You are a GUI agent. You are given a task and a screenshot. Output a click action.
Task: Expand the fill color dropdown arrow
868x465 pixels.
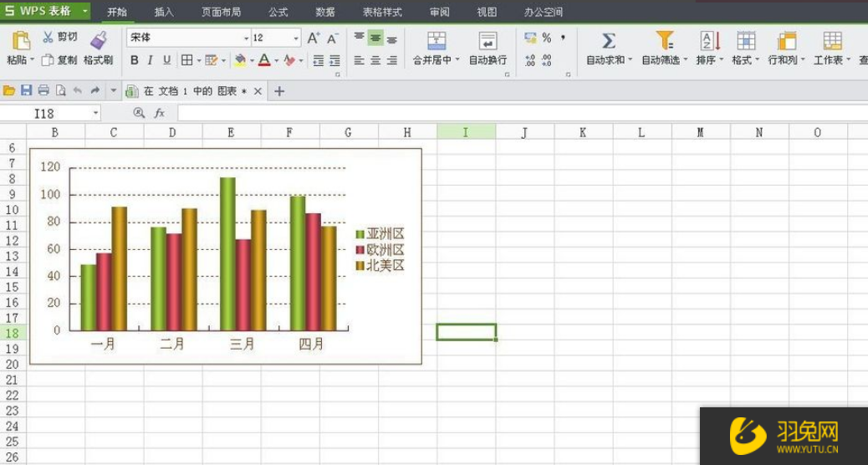click(x=252, y=61)
